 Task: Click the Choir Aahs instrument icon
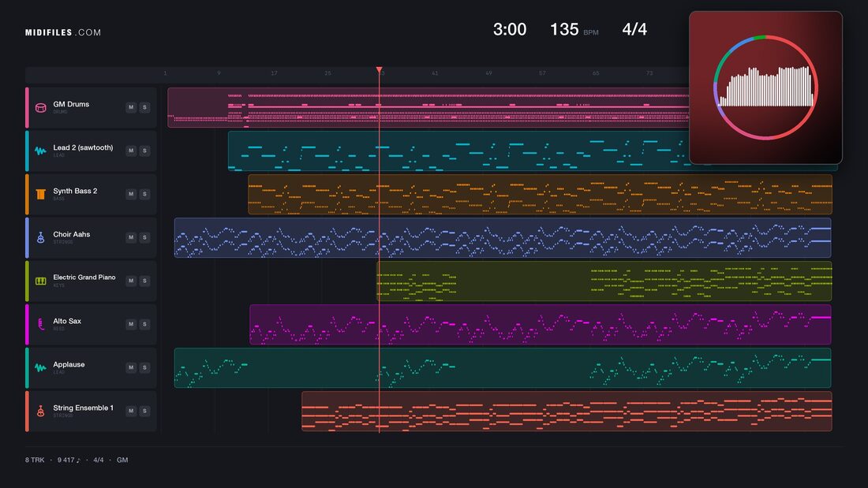tap(40, 237)
